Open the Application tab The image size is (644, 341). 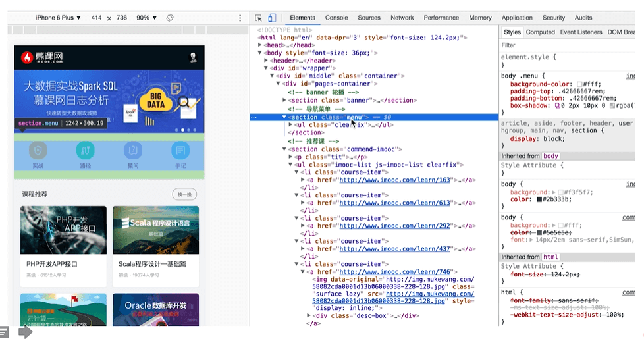click(517, 18)
